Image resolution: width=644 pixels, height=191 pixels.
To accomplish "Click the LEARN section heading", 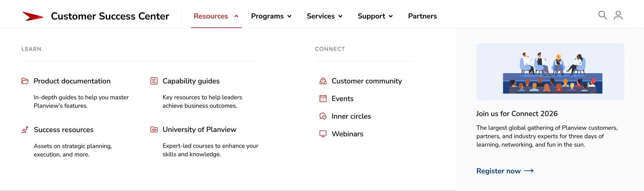I will point(31,49).
